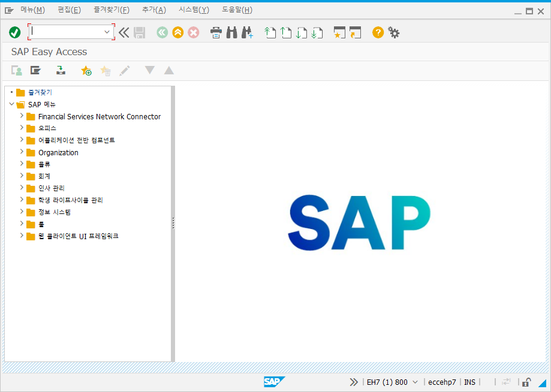The height and width of the screenshot is (392, 551).
Task: Click the lock icon in status bar
Action: pos(526,382)
